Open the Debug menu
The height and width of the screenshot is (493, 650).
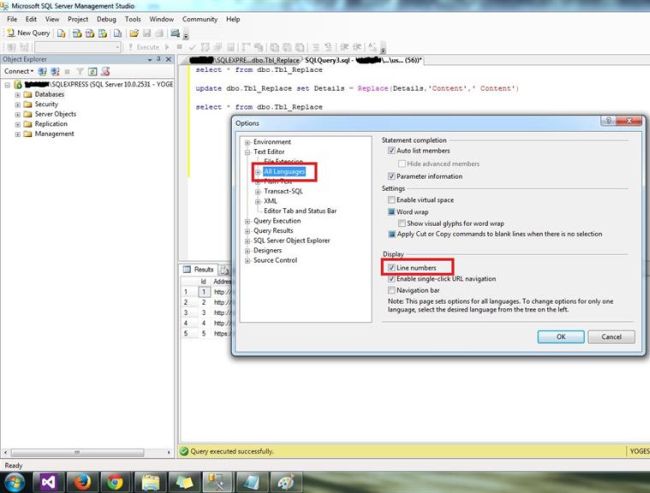click(107, 19)
